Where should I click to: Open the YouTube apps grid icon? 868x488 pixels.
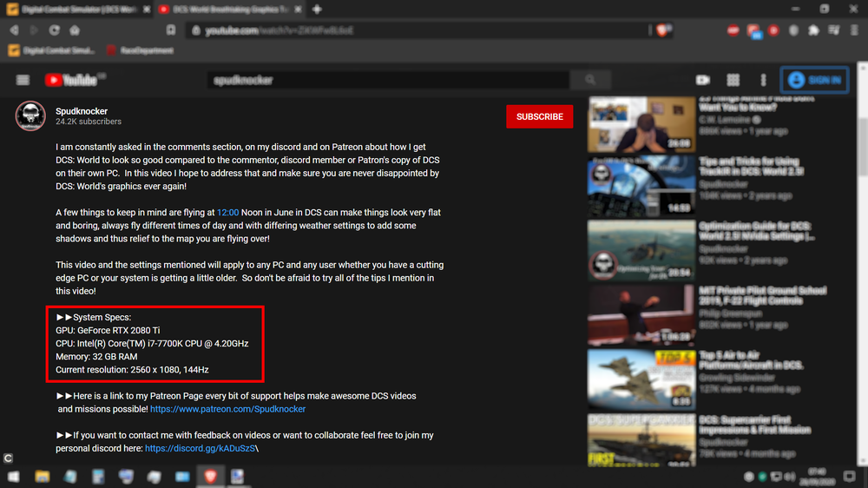pyautogui.click(x=733, y=80)
